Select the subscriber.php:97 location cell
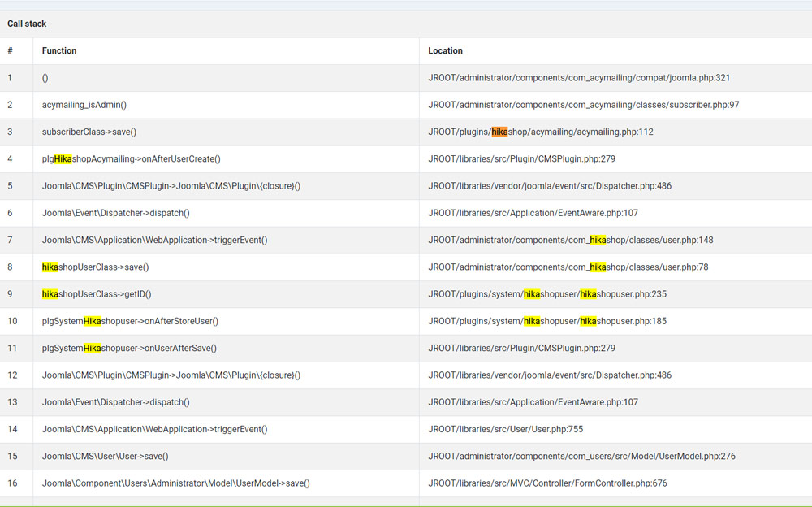The height and width of the screenshot is (507, 812). (x=583, y=105)
